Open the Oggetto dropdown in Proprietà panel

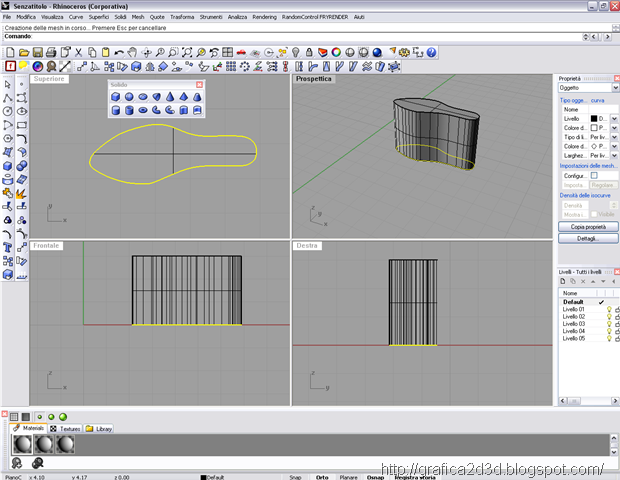[x=614, y=88]
